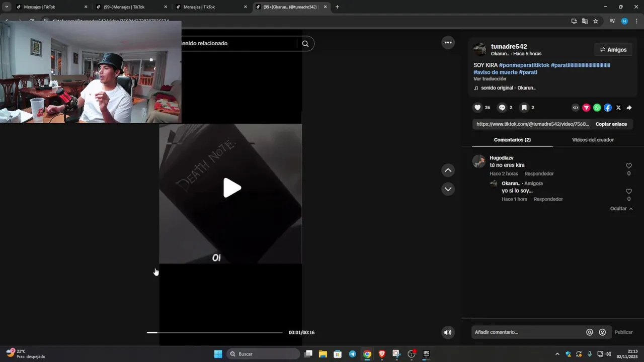Click the related content search field
644x362 pixels.
point(239,44)
